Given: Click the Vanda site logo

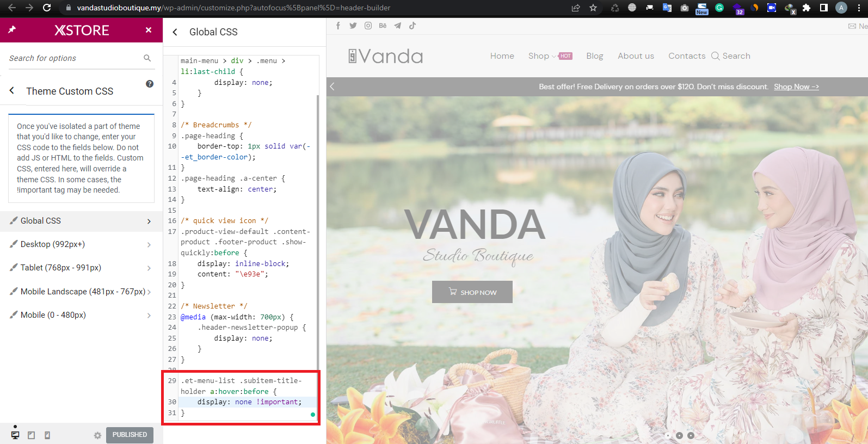Looking at the screenshot, I should (x=386, y=56).
